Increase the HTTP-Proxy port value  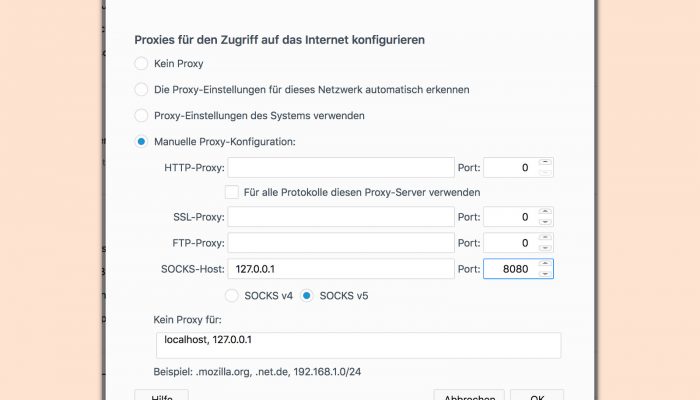tap(545, 162)
